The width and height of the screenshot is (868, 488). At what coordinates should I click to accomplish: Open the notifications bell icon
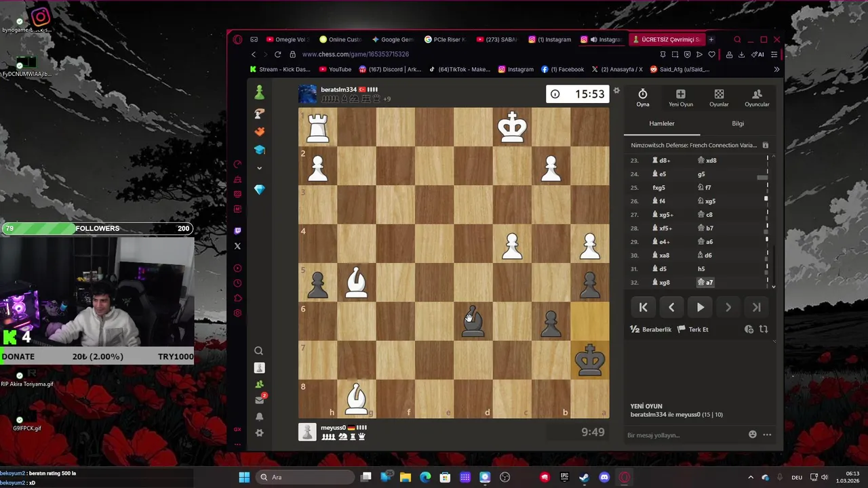(x=259, y=417)
